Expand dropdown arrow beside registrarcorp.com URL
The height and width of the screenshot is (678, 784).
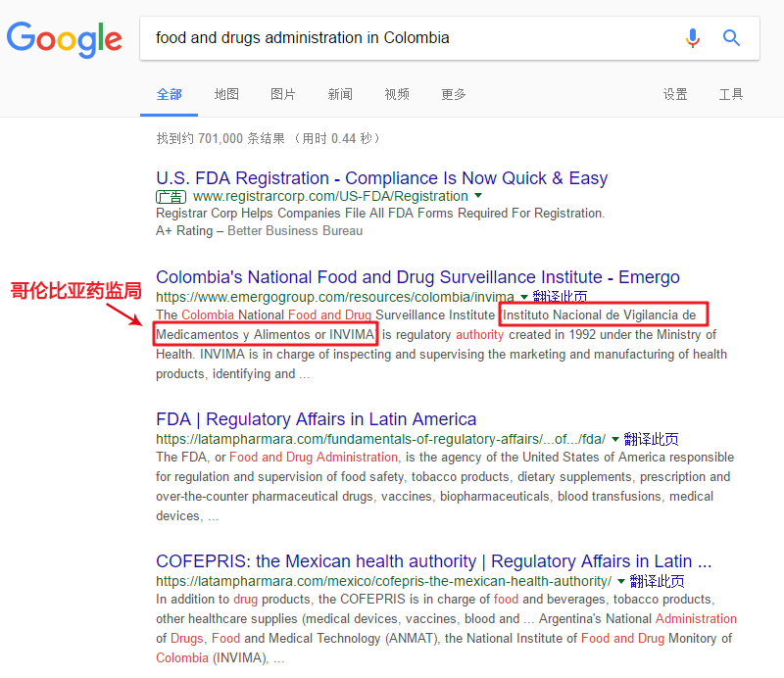[478, 196]
